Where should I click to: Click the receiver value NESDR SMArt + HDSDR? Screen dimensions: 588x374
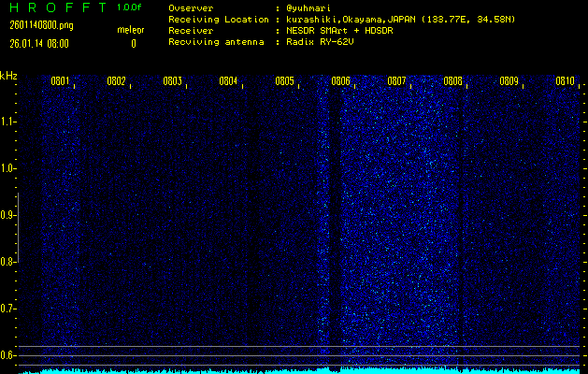click(339, 30)
